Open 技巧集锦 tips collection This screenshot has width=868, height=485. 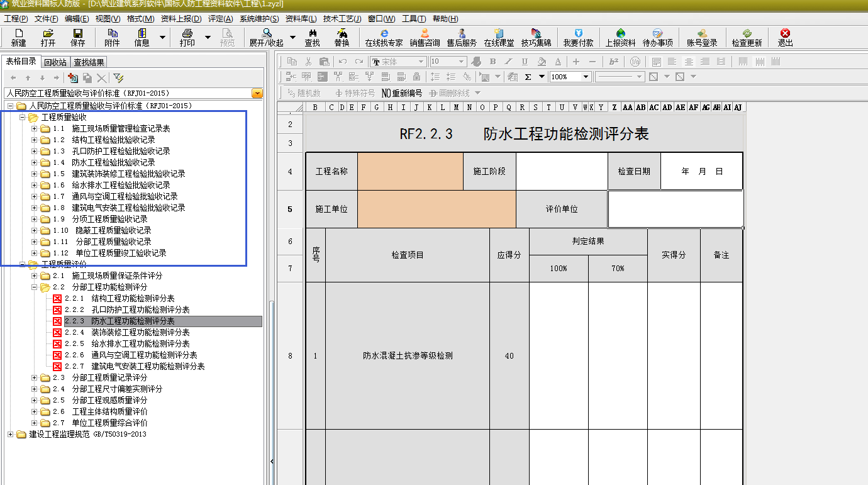(536, 38)
